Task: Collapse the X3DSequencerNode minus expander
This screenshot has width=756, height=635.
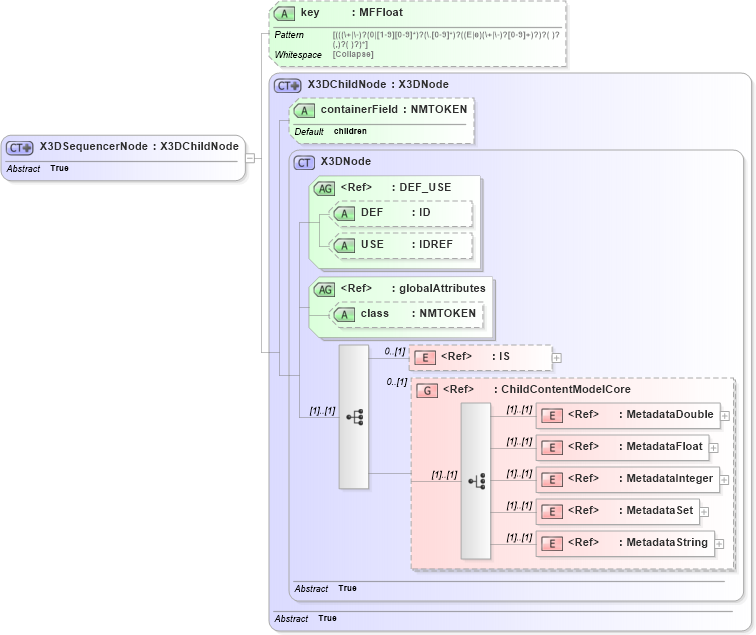Action: 250,158
